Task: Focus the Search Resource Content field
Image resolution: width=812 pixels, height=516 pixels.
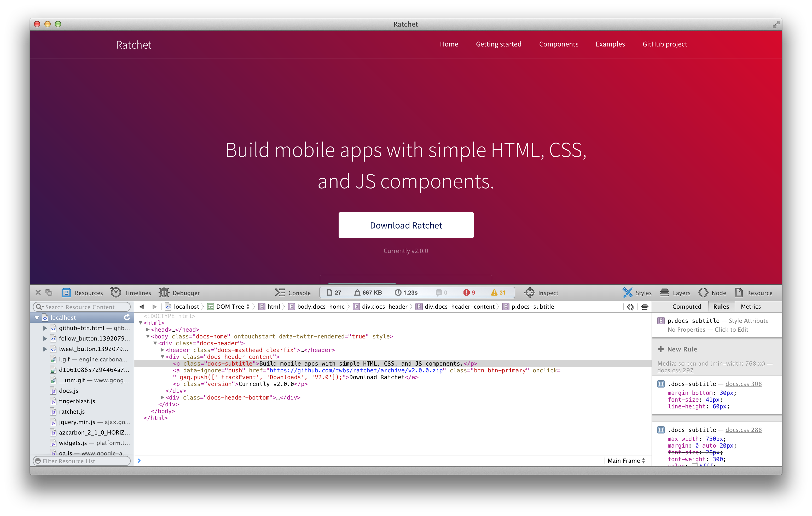Action: coord(82,307)
